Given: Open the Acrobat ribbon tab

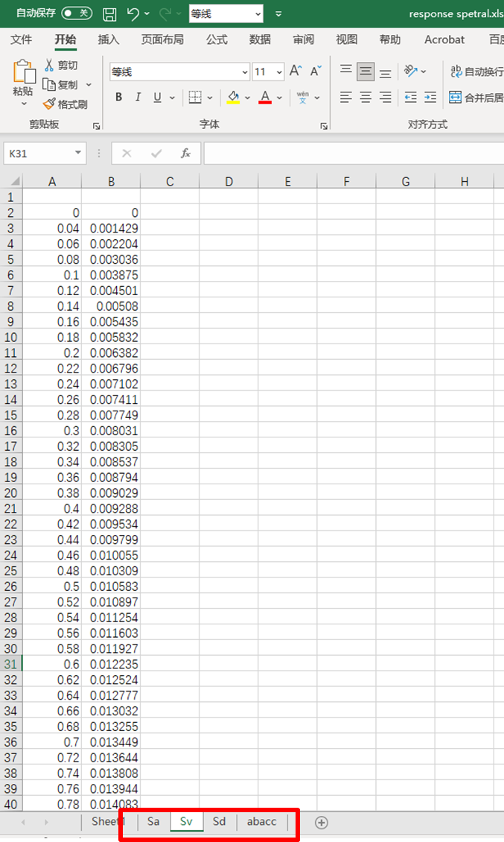Looking at the screenshot, I should click(x=444, y=39).
